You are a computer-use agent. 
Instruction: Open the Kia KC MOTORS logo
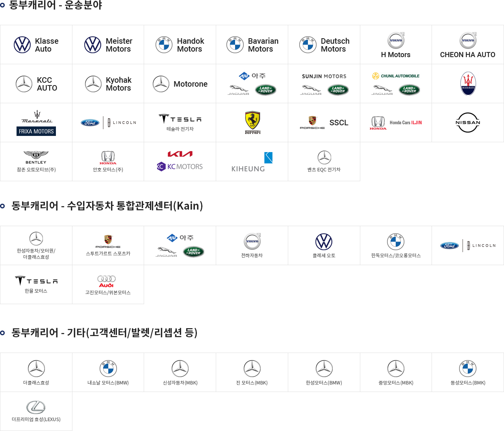tap(180, 161)
